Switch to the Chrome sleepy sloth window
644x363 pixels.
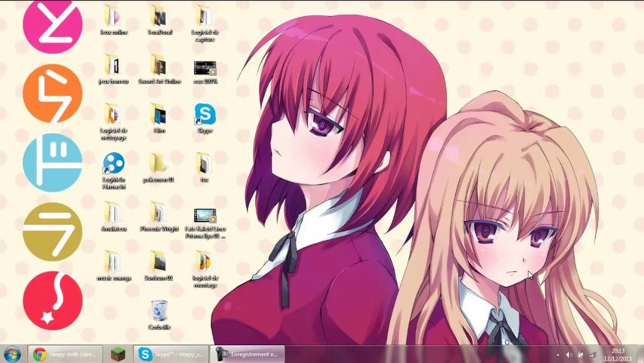[x=65, y=354]
